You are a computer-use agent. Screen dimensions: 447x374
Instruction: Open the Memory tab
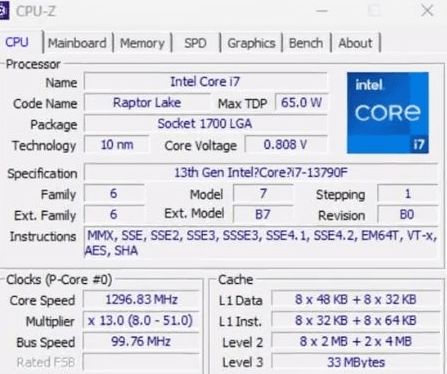(142, 43)
